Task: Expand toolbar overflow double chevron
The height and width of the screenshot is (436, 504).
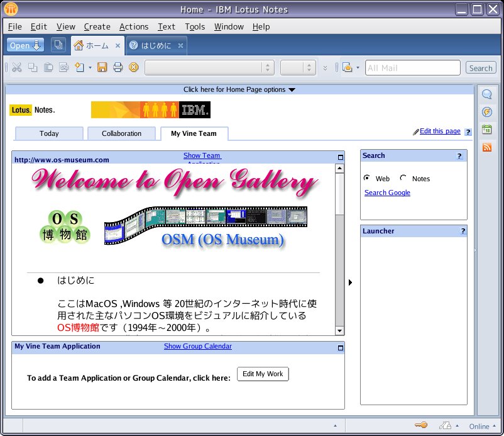Action: (x=326, y=68)
